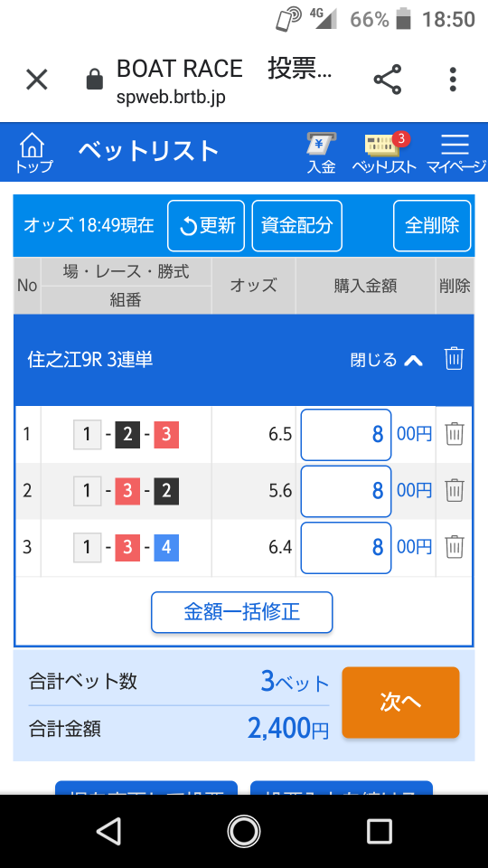Image resolution: width=488 pixels, height=868 pixels.
Task: Edit purchase amount for bet 1-3-4
Action: (x=346, y=548)
